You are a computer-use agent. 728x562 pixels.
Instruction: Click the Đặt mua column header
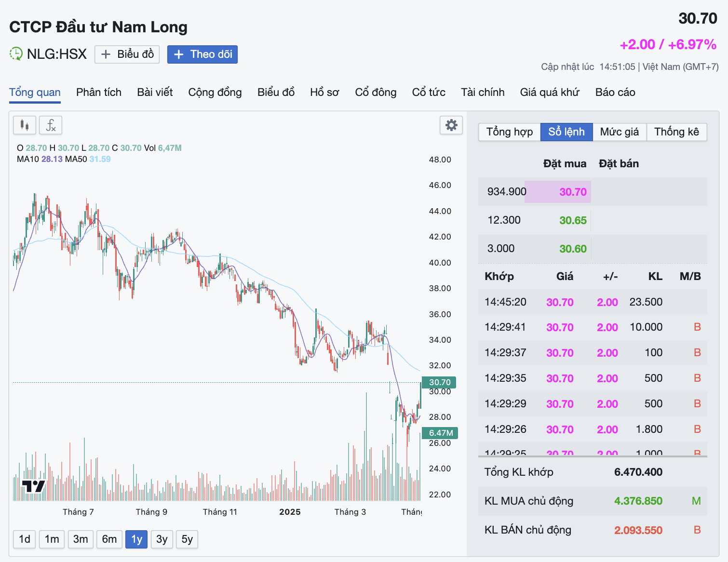[565, 164]
